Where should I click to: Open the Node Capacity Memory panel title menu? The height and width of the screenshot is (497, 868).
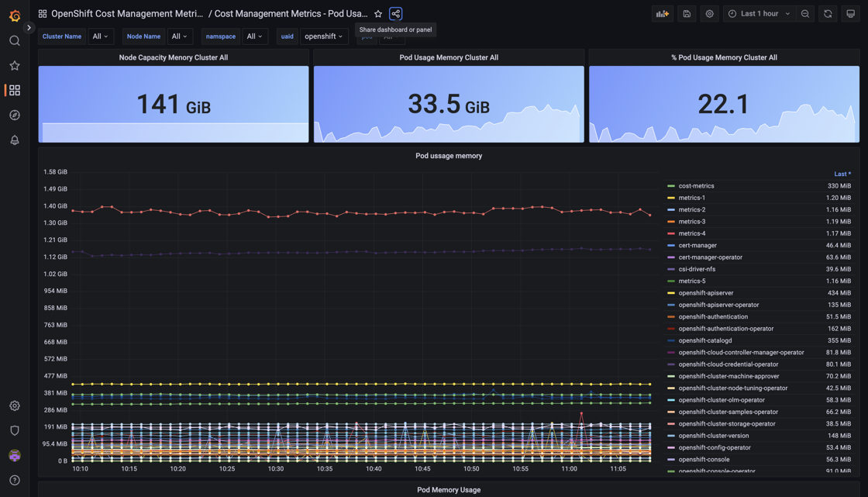pos(173,57)
